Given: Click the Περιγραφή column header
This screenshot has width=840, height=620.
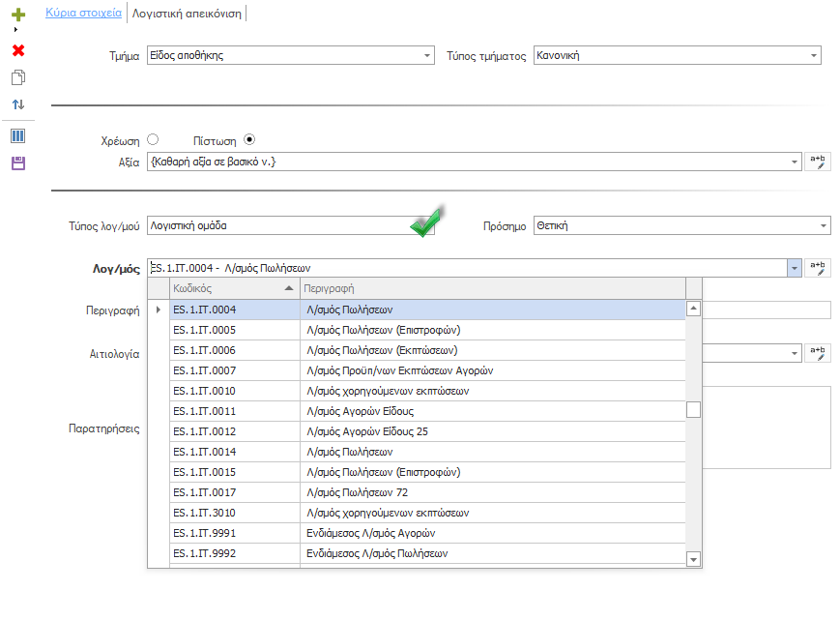Looking at the screenshot, I should [492, 288].
